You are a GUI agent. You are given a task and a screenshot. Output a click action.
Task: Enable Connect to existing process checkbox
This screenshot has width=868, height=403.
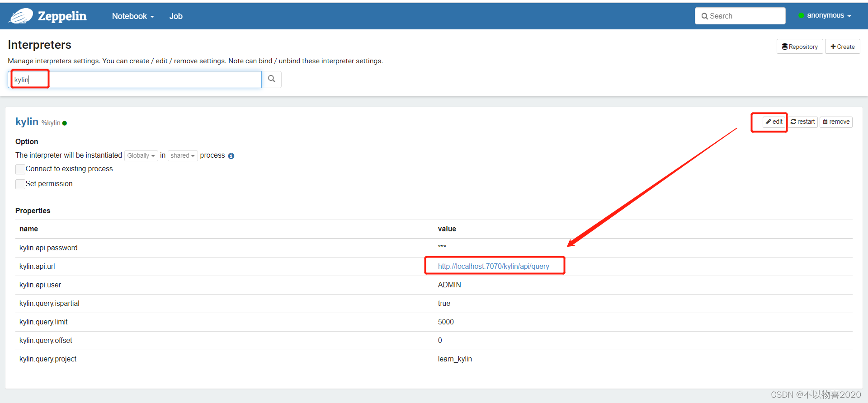[x=20, y=169]
